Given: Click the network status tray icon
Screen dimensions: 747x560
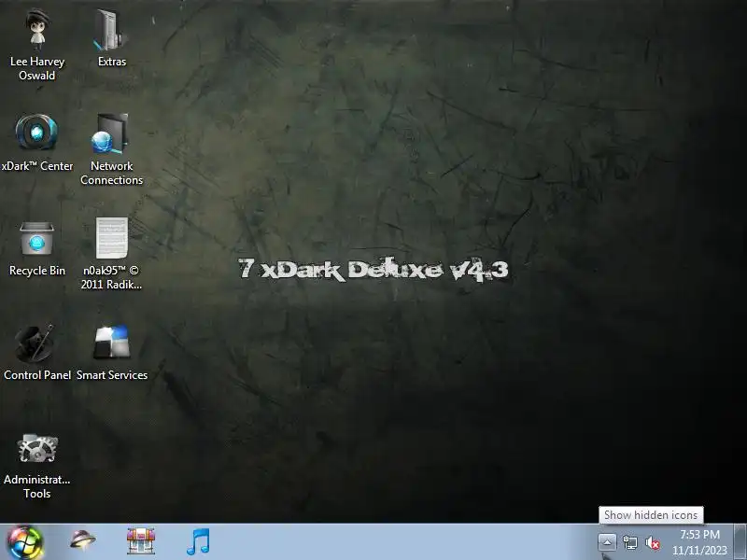Looking at the screenshot, I should coord(629,542).
